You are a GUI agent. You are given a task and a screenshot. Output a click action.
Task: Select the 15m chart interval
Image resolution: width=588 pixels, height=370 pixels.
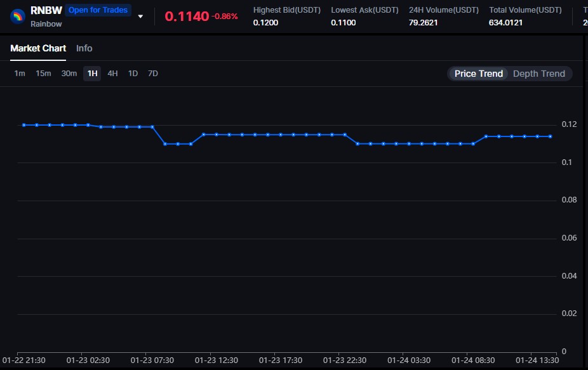43,74
